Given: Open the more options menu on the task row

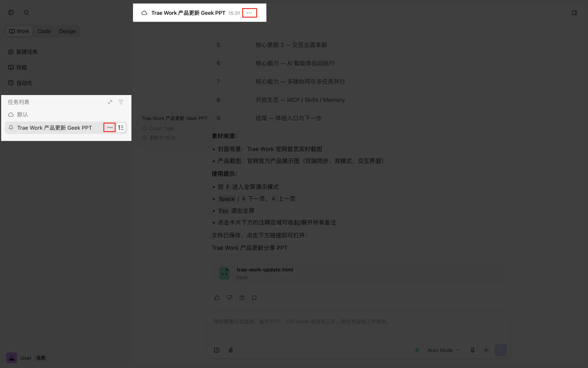Looking at the screenshot, I should point(110,128).
